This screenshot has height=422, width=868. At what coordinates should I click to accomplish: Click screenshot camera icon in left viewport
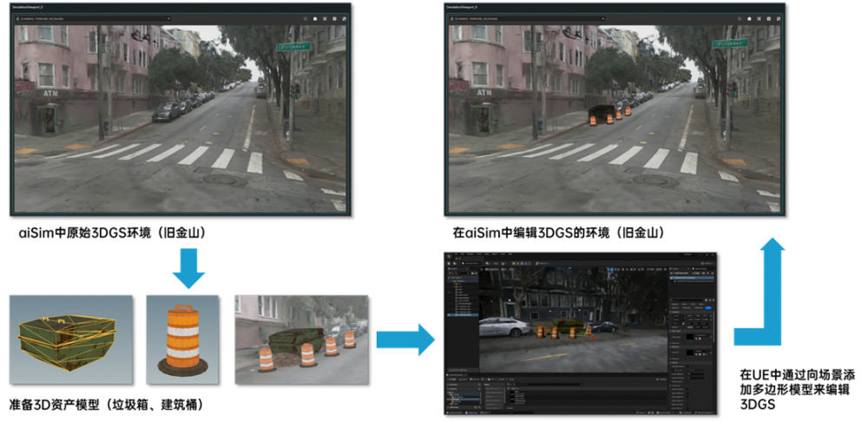pos(313,17)
